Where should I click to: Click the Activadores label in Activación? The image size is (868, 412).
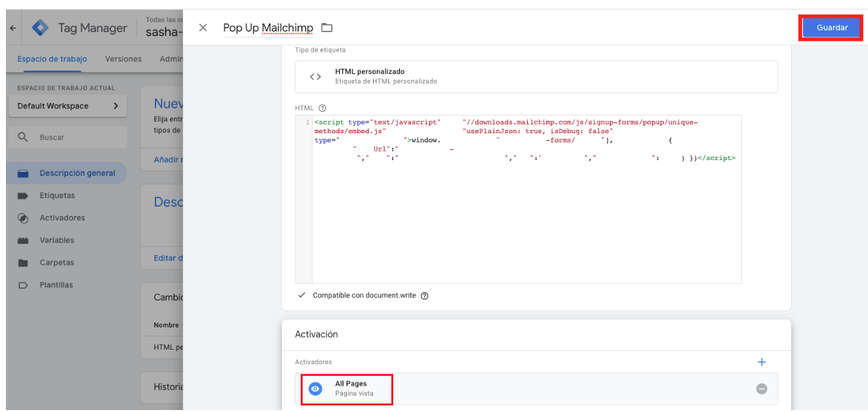314,361
